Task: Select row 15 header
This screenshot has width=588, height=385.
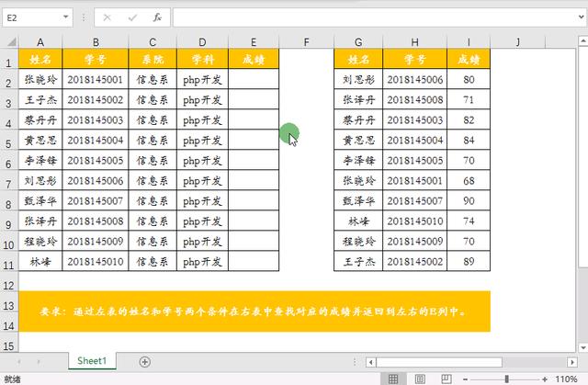Action: (x=8, y=343)
